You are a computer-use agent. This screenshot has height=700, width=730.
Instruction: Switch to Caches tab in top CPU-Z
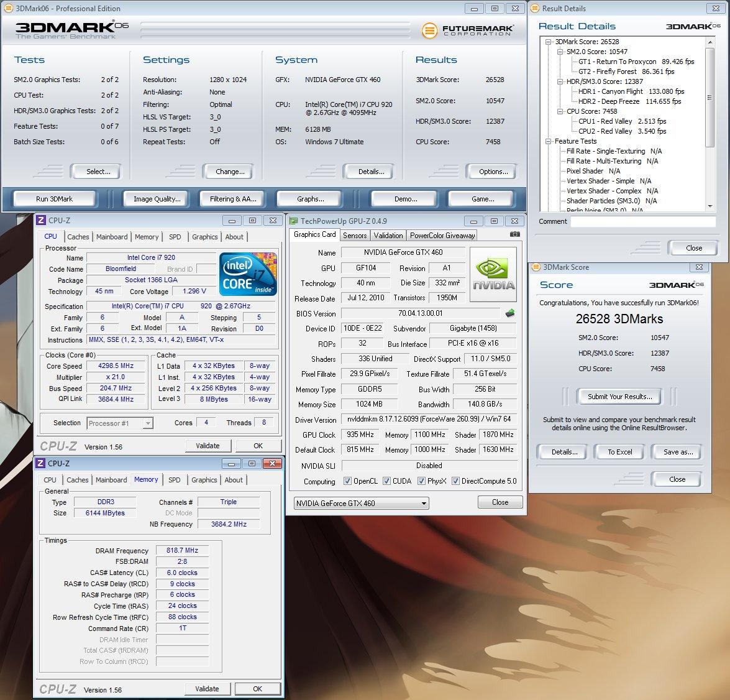tap(78, 237)
